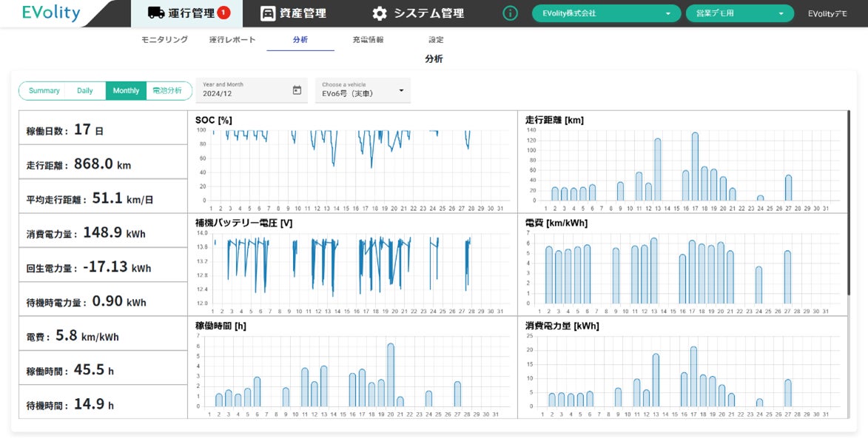
Task: Click the day 17 bar in 消費電力量 chart
Action: coord(693,377)
